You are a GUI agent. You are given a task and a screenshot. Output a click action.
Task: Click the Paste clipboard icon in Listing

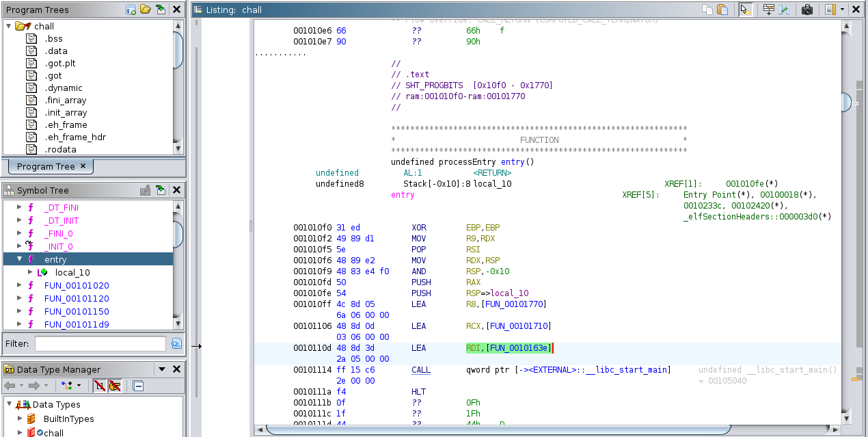[x=723, y=10]
